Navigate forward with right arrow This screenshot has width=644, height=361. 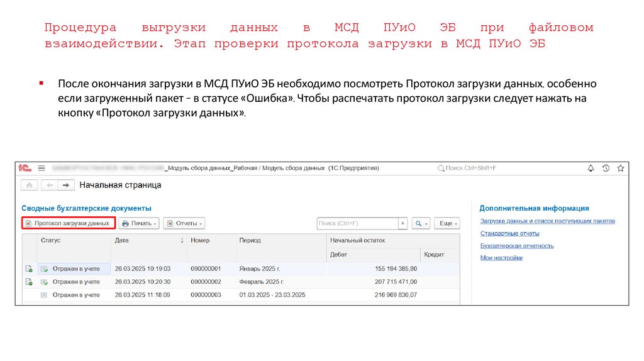click(x=65, y=186)
